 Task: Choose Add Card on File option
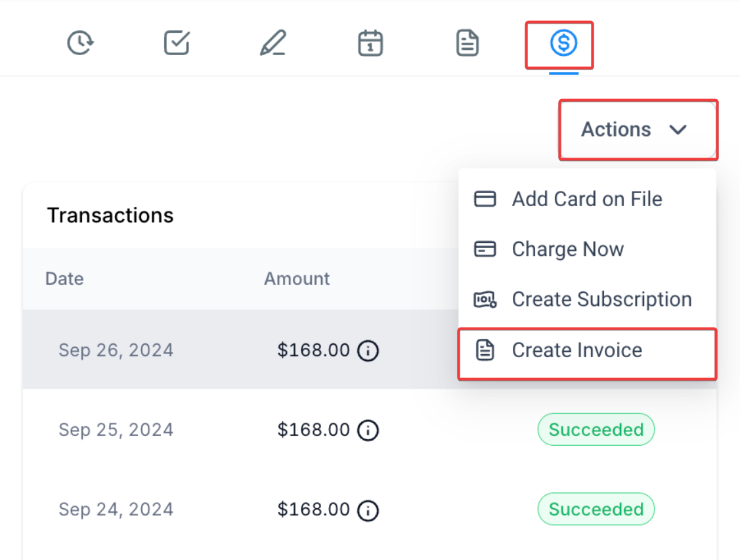click(586, 199)
